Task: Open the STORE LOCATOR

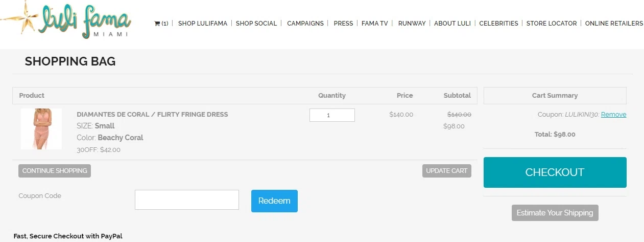Action: [x=552, y=24]
